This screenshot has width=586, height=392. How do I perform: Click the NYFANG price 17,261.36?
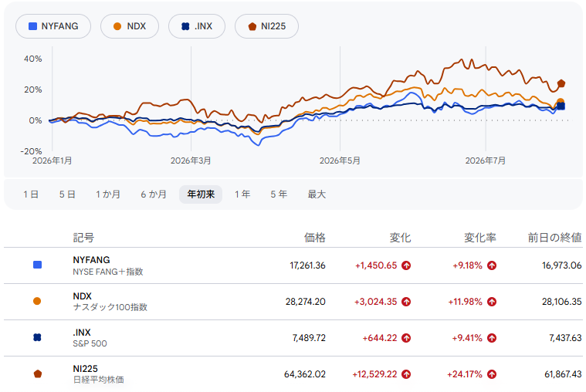click(307, 265)
